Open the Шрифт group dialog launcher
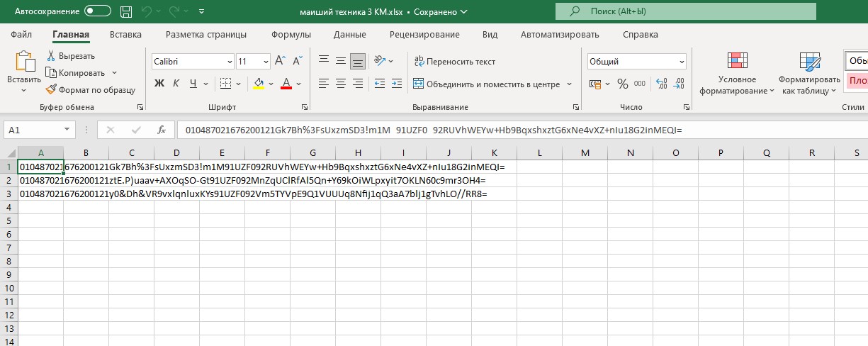 [304, 107]
